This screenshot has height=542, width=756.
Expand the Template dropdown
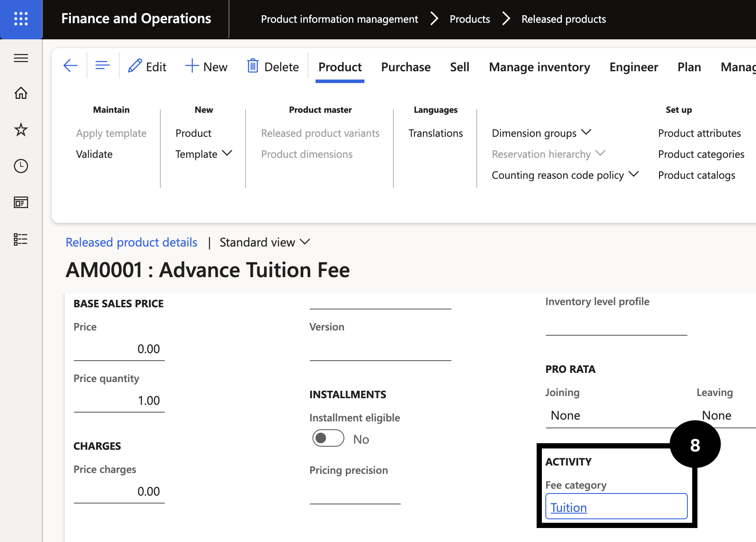tap(204, 154)
